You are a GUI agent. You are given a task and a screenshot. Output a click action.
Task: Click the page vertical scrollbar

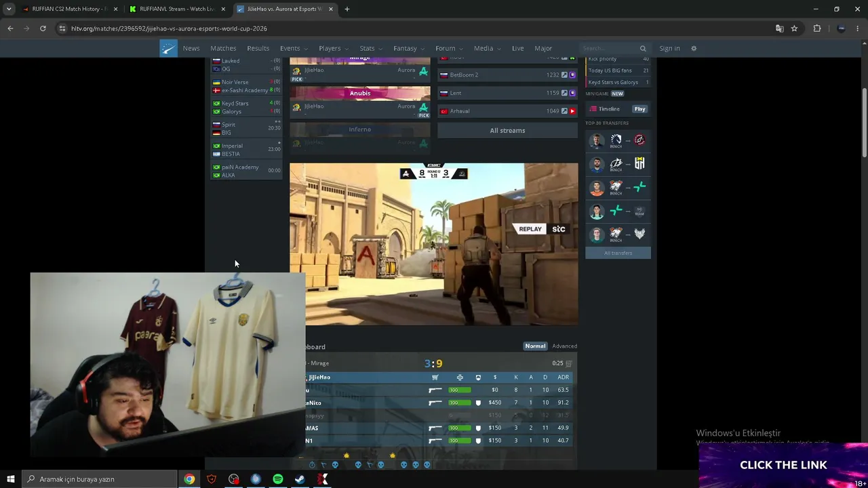pyautogui.click(x=864, y=122)
